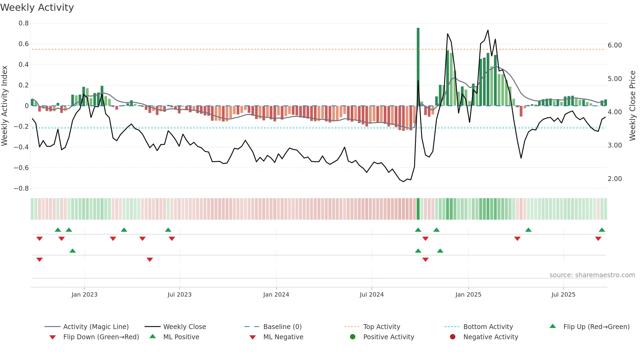Click the '2.00' price axis tick

[x=615, y=179]
